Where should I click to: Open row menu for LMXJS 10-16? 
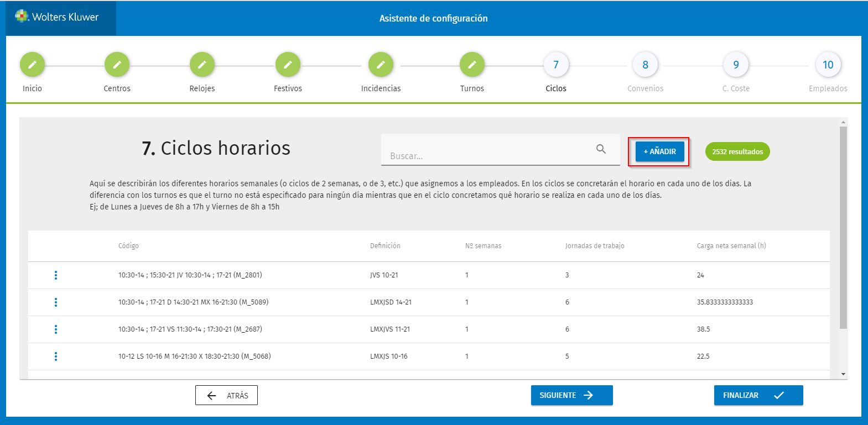point(56,356)
